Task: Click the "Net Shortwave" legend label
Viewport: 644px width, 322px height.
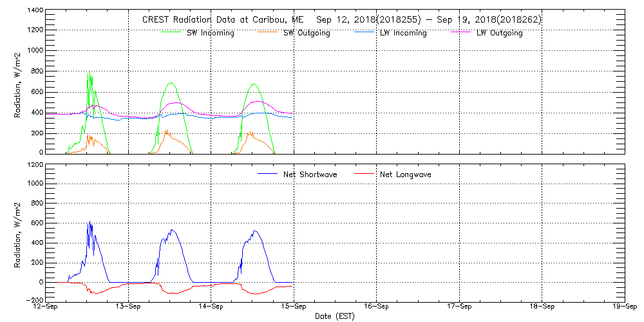Action: pos(310,175)
